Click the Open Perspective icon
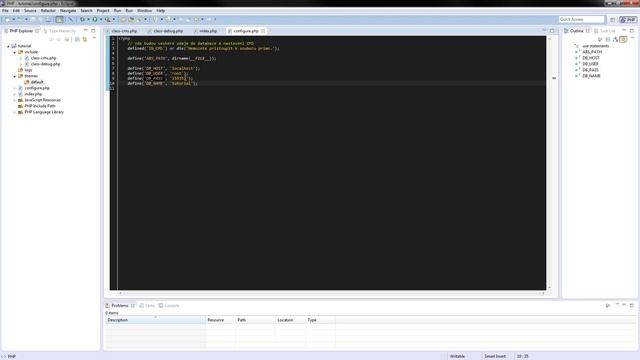The width and height of the screenshot is (640, 360). click(612, 20)
